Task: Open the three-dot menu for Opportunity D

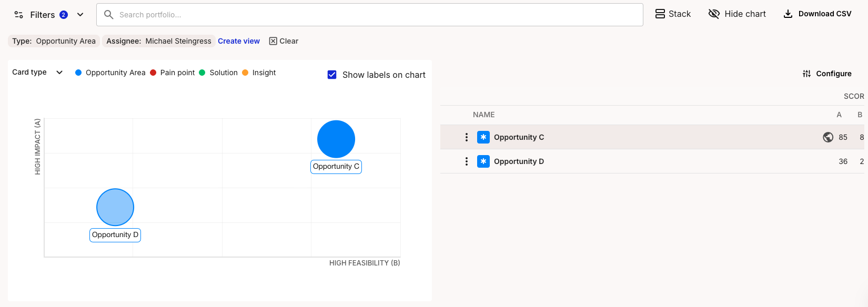Action: click(x=467, y=161)
